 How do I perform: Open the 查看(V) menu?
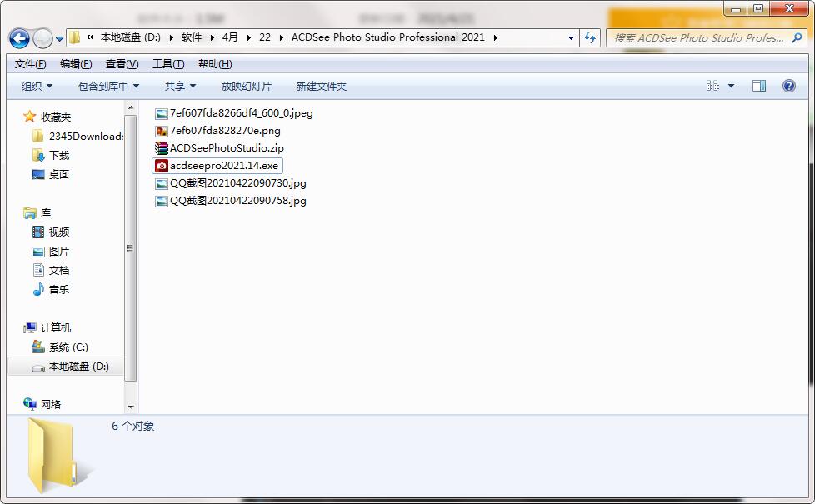pyautogui.click(x=122, y=64)
